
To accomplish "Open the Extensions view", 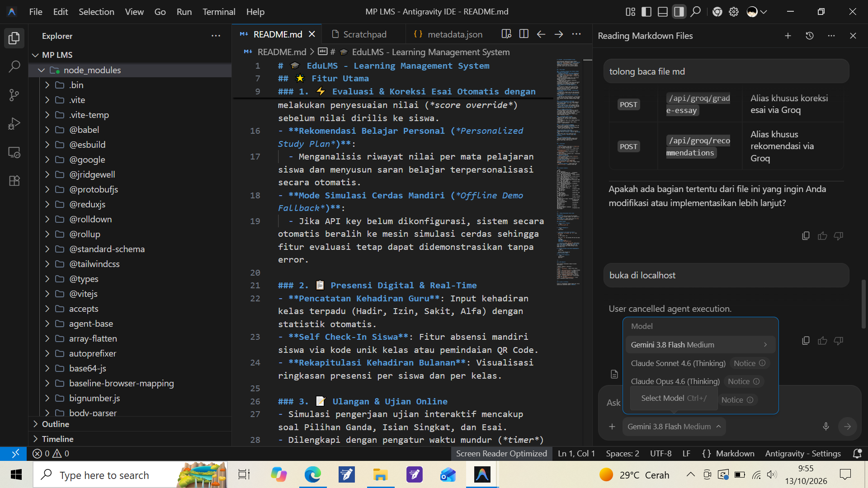I will (x=14, y=181).
